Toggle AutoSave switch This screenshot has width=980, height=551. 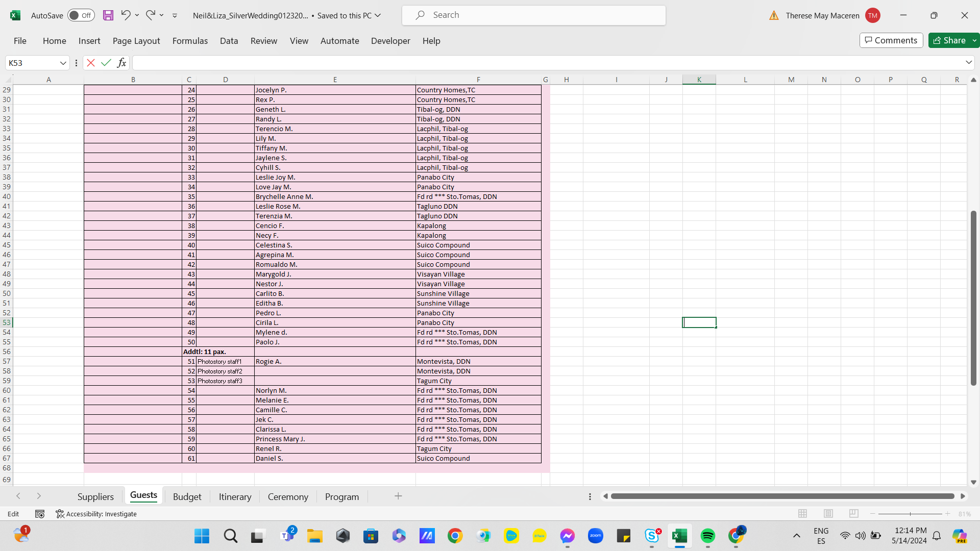pyautogui.click(x=81, y=15)
